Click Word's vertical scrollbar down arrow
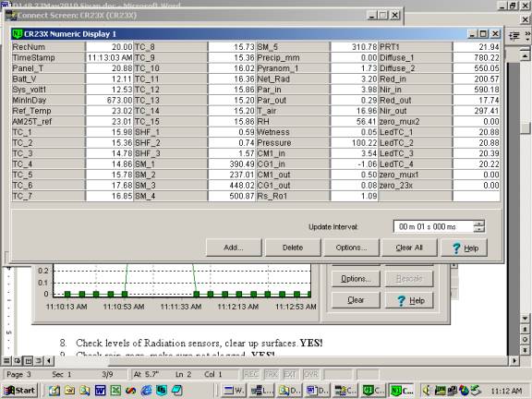This screenshot has height=399, width=532. (525, 319)
